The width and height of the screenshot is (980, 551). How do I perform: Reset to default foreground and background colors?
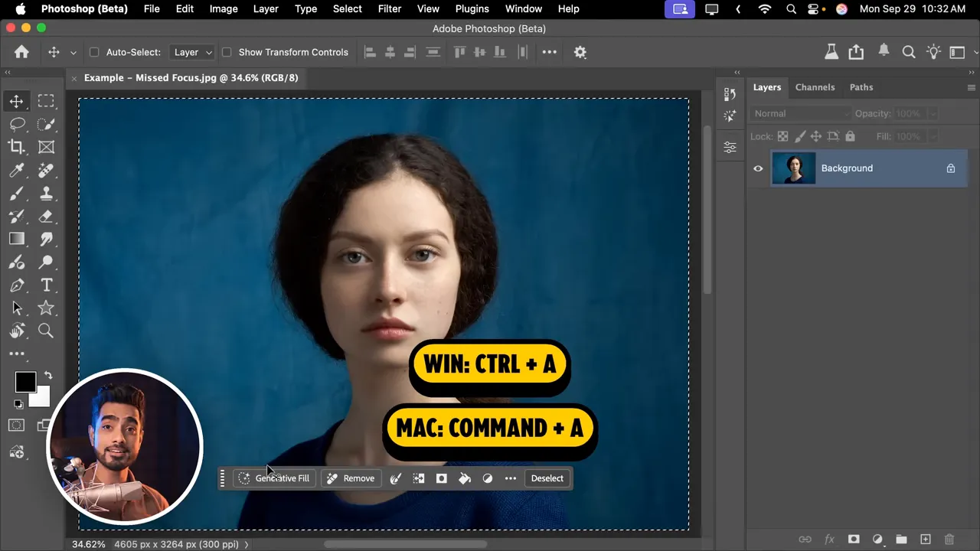(18, 404)
